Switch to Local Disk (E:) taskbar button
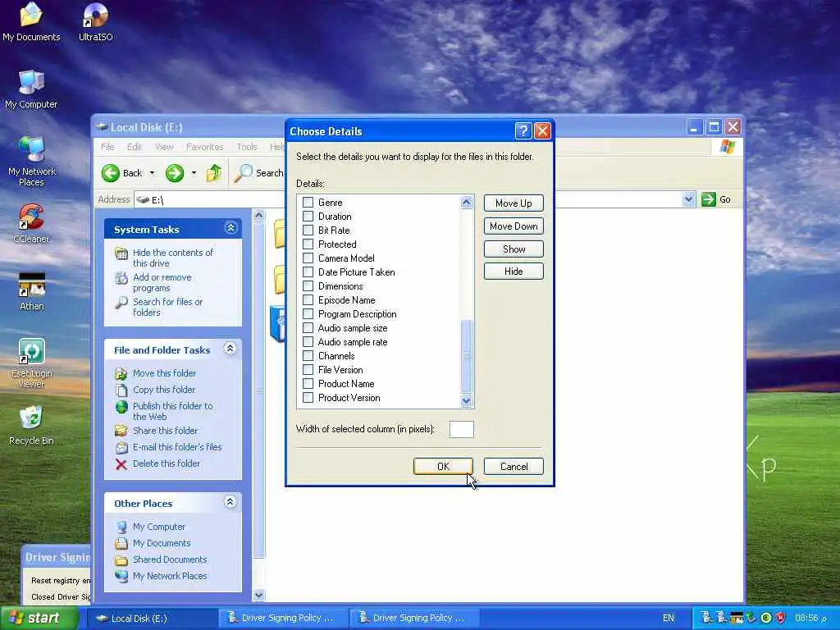 [x=152, y=619]
